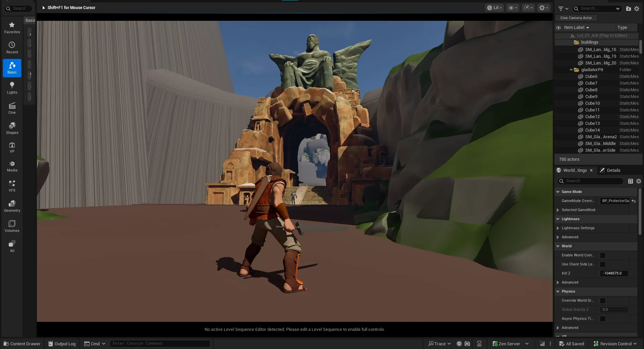The width and height of the screenshot is (644, 349).
Task: Open the Trace dropdown in status bar
Action: tap(439, 344)
